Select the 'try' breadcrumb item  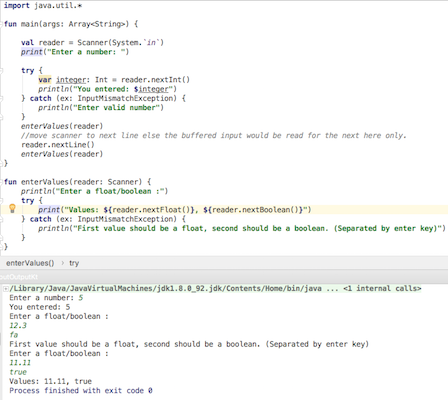click(x=74, y=263)
